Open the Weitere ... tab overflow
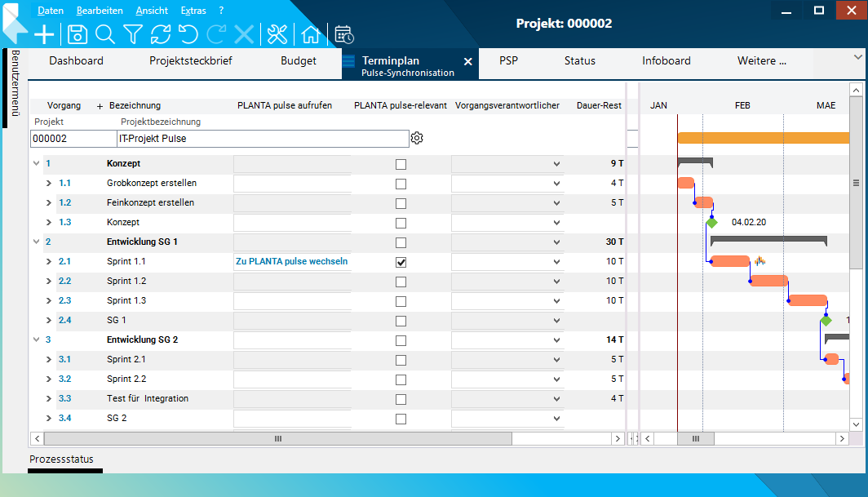 (x=761, y=60)
